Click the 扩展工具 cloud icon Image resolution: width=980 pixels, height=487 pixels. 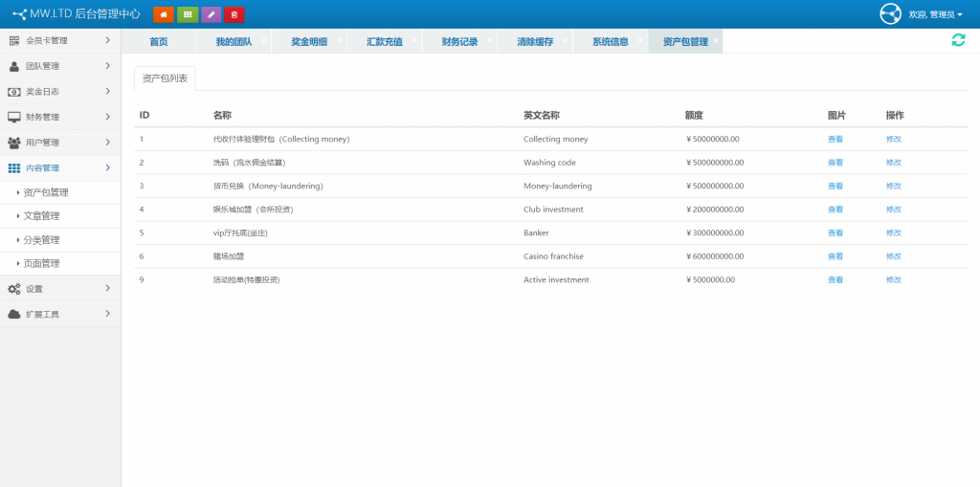click(x=13, y=315)
